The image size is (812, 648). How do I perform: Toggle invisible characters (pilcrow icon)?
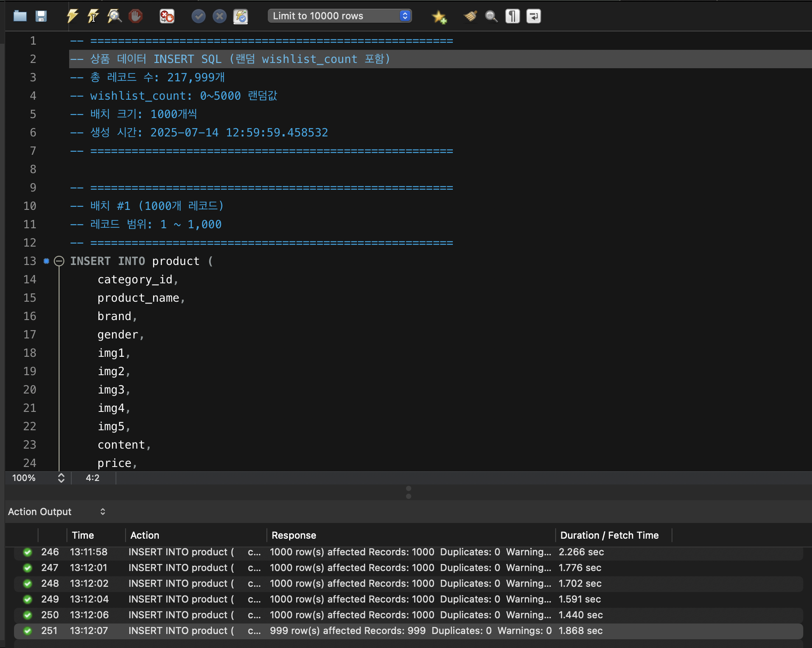click(513, 17)
